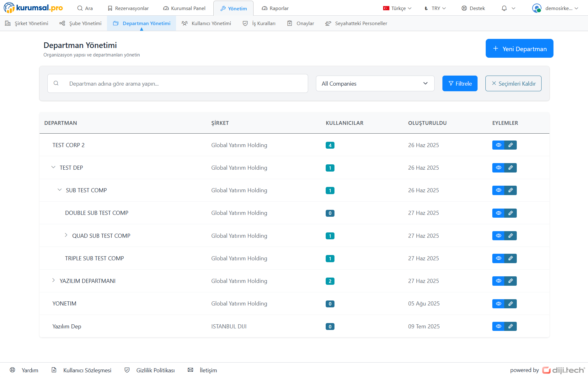
Task: Open Seyahatteki Personeller
Action: [x=356, y=23]
